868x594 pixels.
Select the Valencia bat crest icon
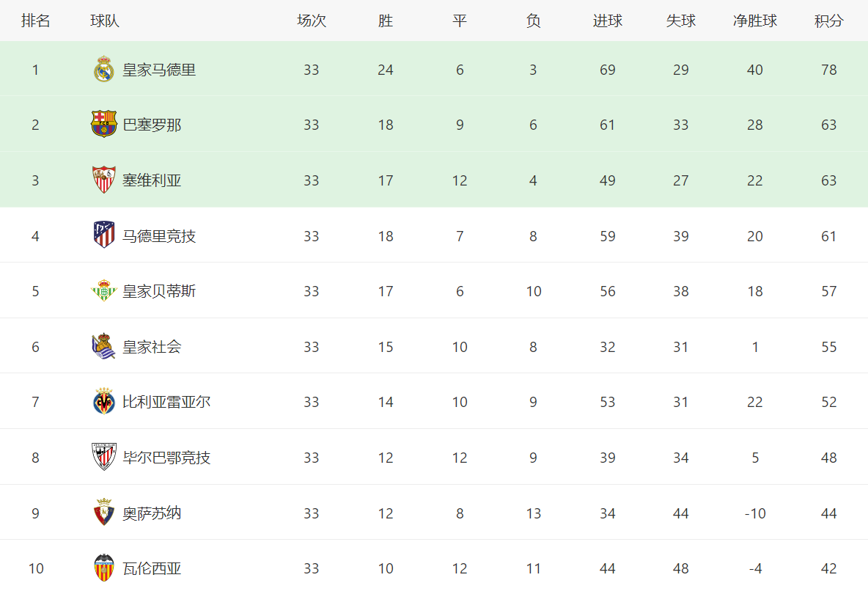[103, 568]
